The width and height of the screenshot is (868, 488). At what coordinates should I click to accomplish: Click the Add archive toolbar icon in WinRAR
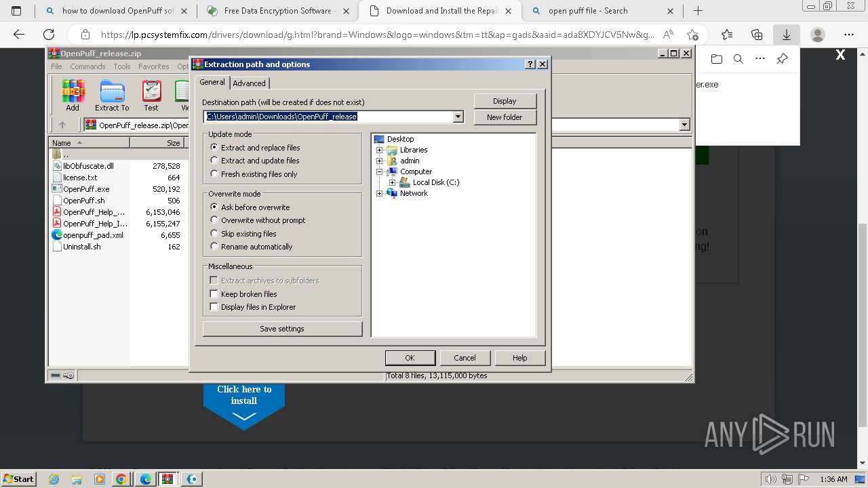[73, 96]
